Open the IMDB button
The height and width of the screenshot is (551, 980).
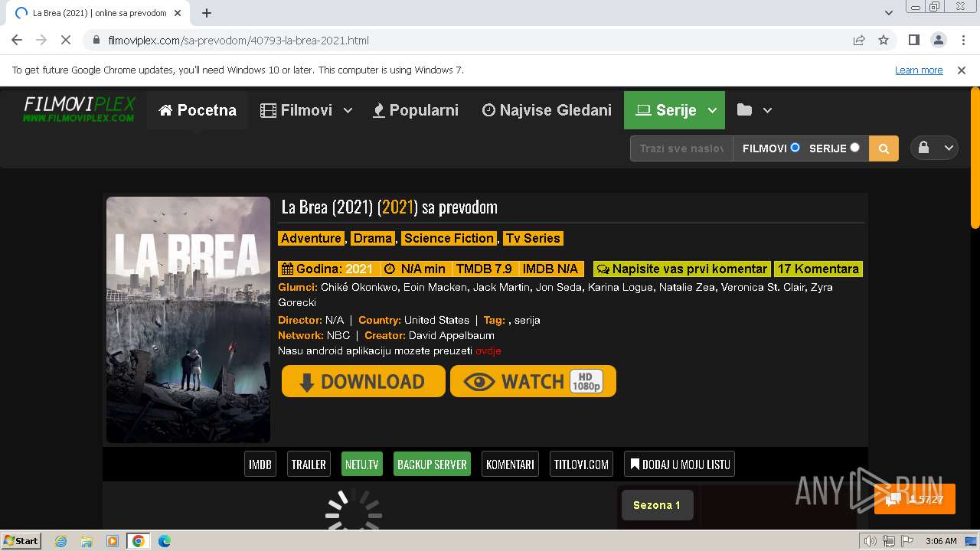pyautogui.click(x=260, y=464)
